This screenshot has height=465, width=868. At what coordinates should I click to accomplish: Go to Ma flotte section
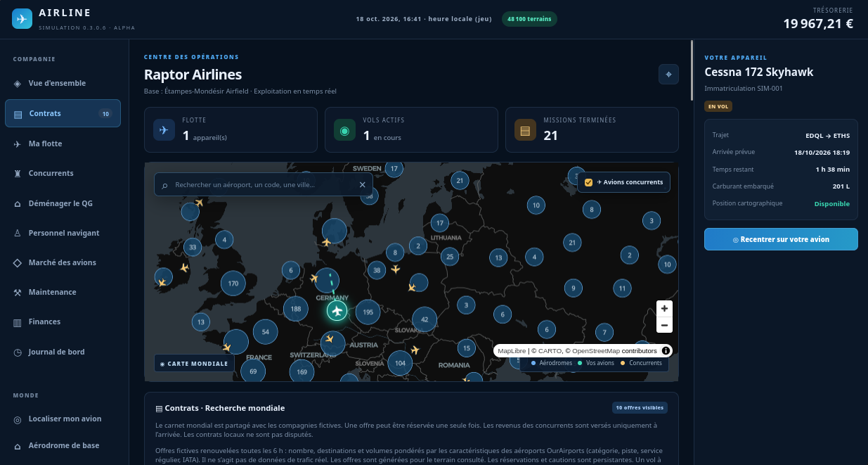point(63,144)
